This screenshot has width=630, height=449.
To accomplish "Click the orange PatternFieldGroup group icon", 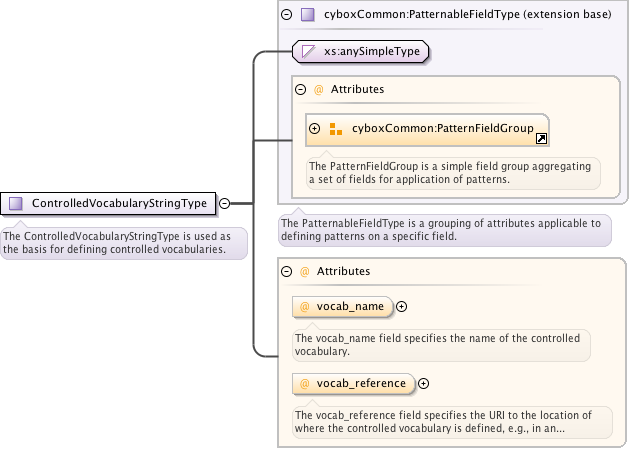I will pyautogui.click(x=336, y=129).
